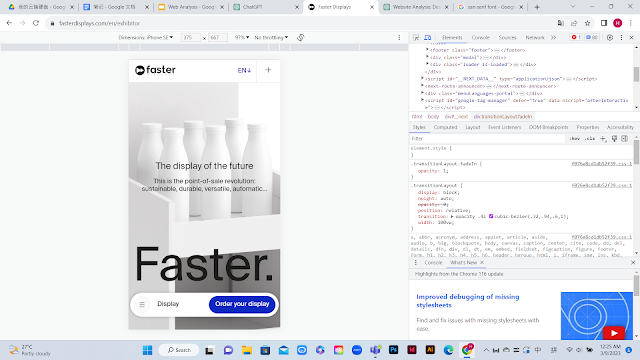Add a new style rule plus icon

603,139
